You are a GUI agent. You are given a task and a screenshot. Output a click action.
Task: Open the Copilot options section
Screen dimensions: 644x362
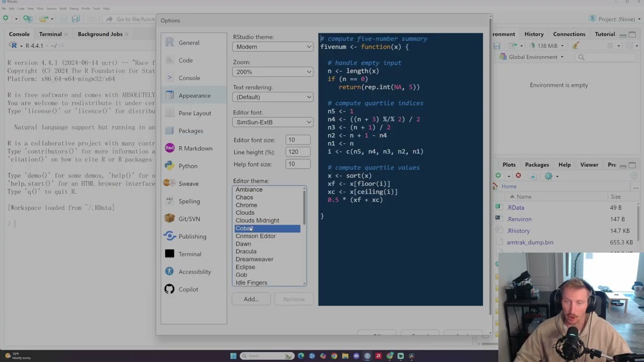[x=194, y=289]
